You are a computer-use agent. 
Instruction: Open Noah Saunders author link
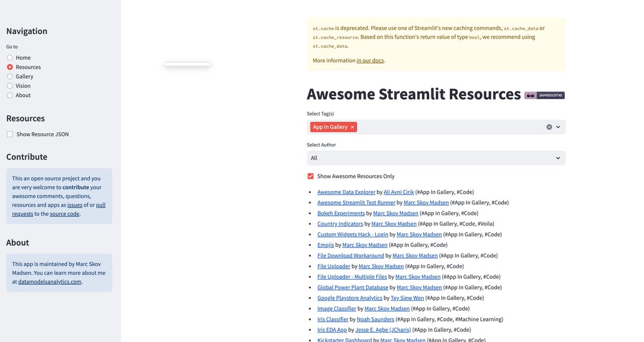376,319
